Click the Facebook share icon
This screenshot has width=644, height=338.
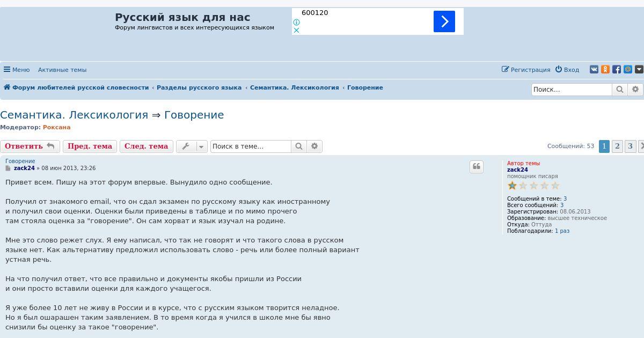coord(617,69)
